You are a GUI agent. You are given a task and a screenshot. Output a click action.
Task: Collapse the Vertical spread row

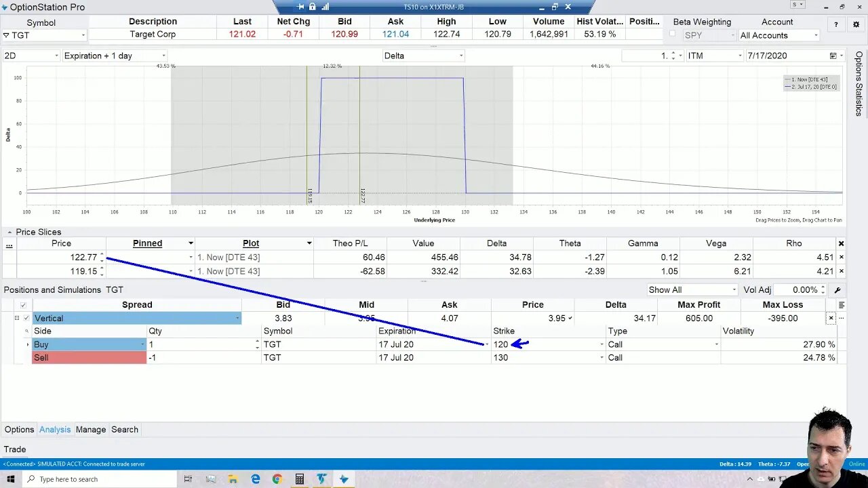(x=17, y=318)
